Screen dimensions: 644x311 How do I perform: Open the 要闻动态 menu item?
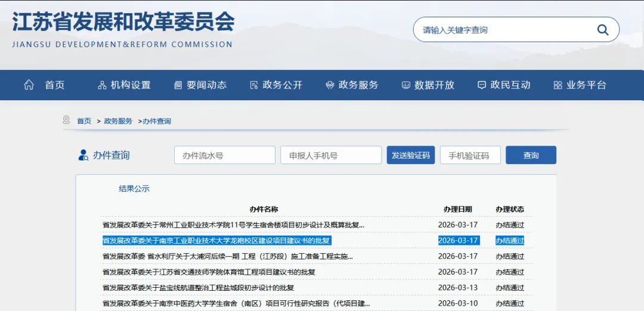coord(206,85)
